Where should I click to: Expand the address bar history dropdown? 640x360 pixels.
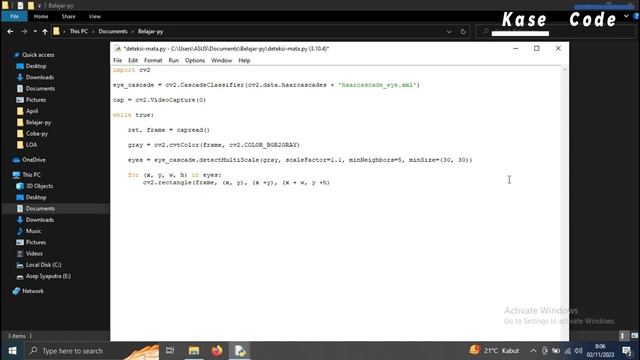tap(449, 31)
